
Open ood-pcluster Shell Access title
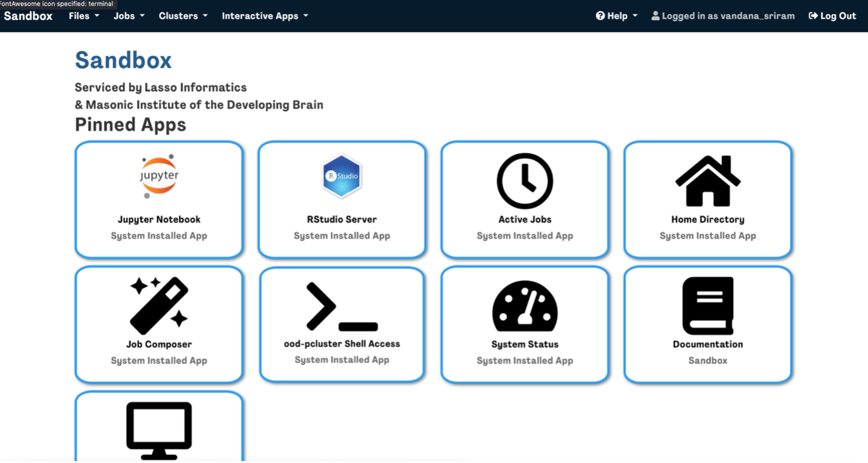coord(342,344)
